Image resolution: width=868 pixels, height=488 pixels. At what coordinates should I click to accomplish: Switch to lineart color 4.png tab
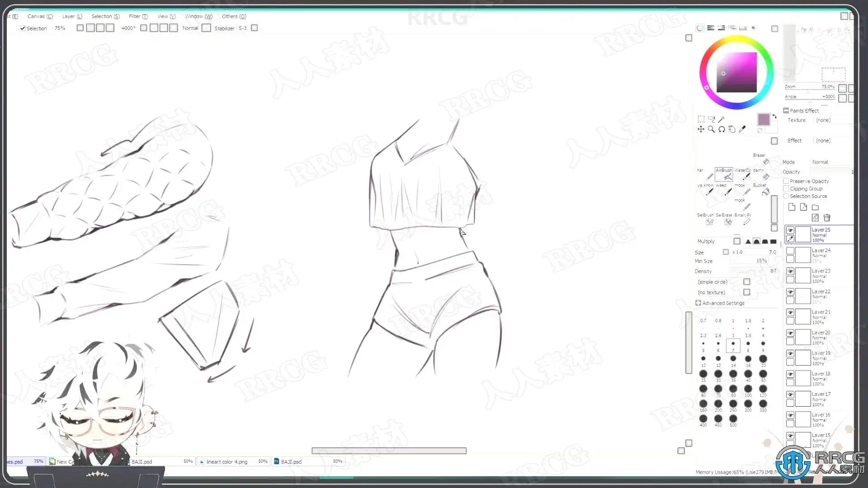click(227, 462)
